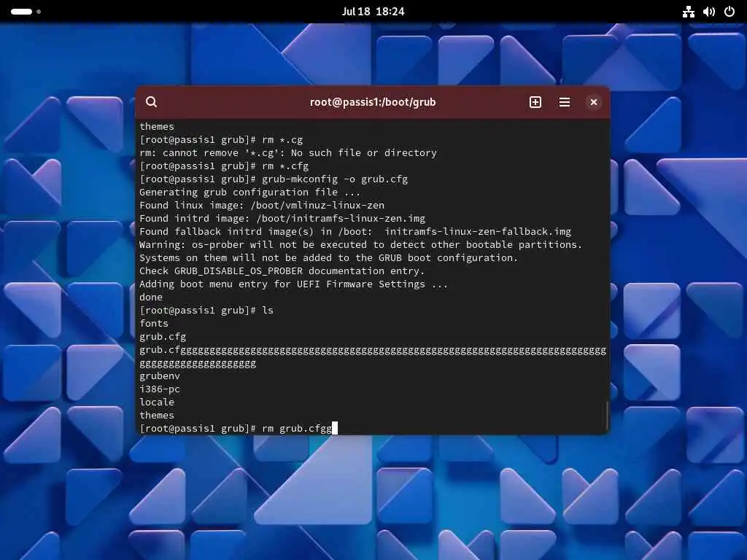Open the terminal hamburger menu
Viewport: 747px width, 560px height.
click(x=565, y=102)
